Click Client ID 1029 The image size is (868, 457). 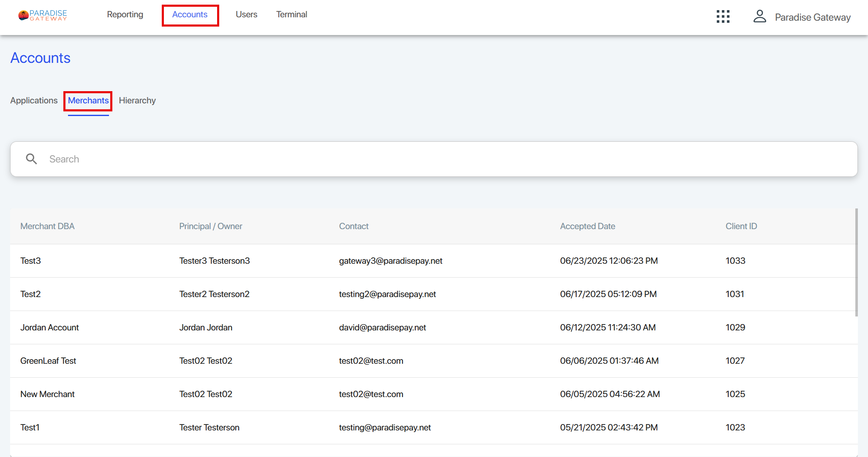[735, 327]
